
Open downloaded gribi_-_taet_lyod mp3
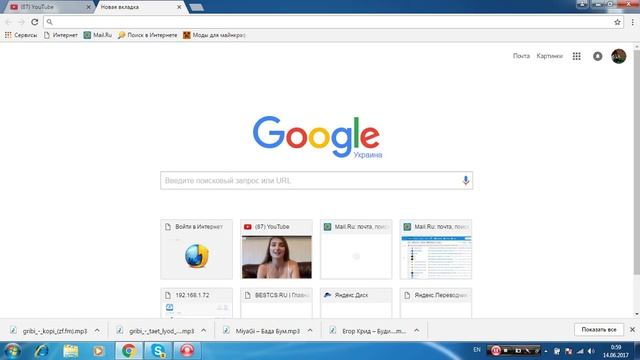[x=156, y=331]
